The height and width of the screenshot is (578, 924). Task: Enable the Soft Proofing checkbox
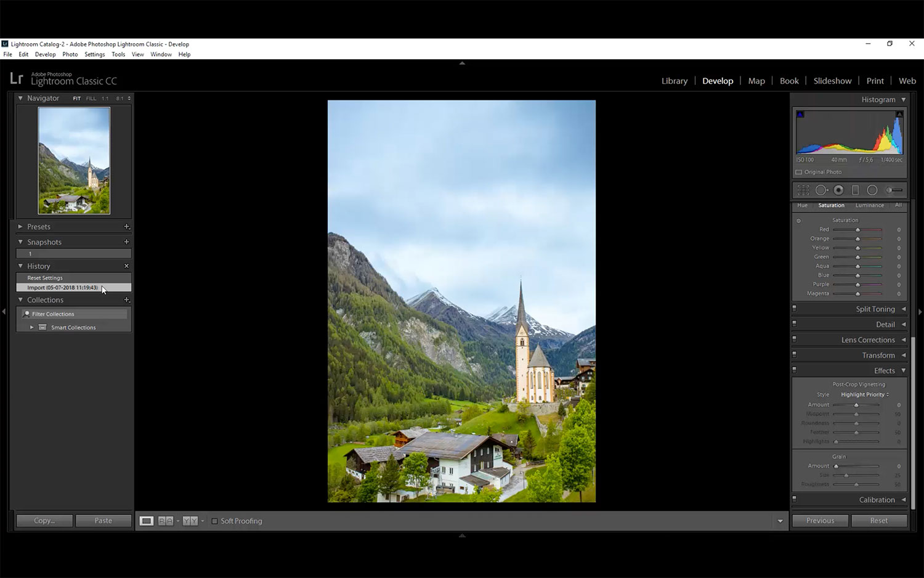(x=214, y=521)
